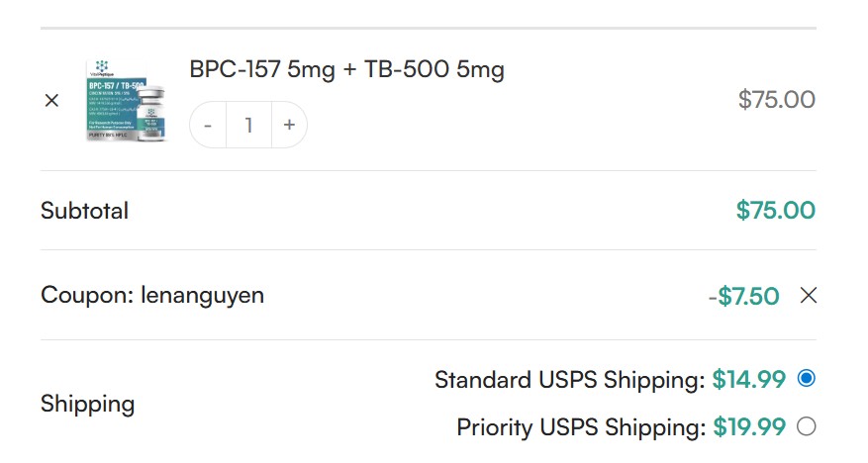The width and height of the screenshot is (868, 463).
Task: Click the quantity number field
Action: click(248, 126)
